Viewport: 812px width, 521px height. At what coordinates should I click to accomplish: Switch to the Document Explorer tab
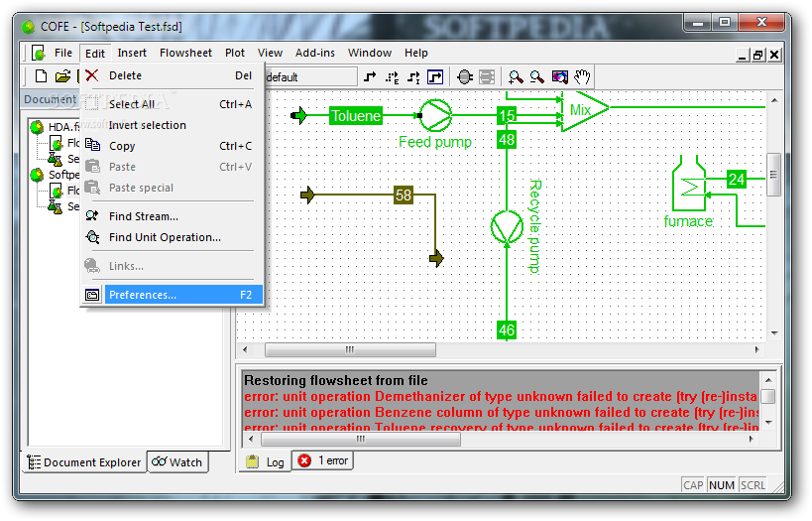(x=85, y=461)
